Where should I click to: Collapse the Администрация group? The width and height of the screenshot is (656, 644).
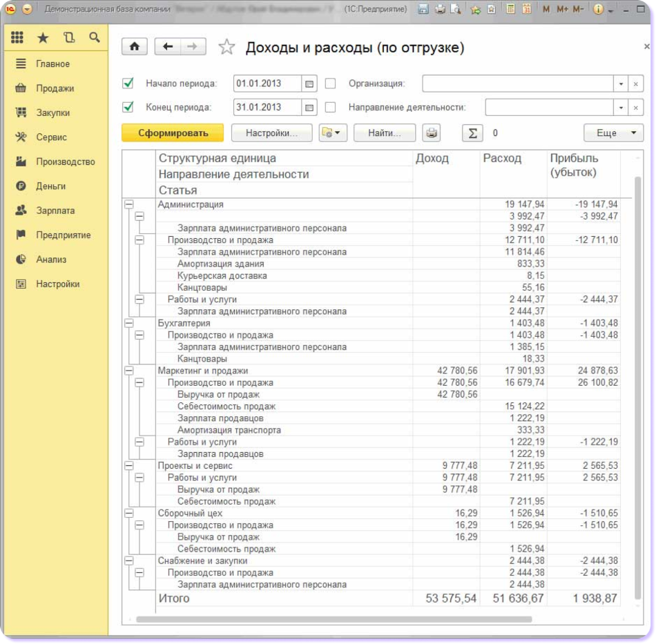pyautogui.click(x=128, y=204)
